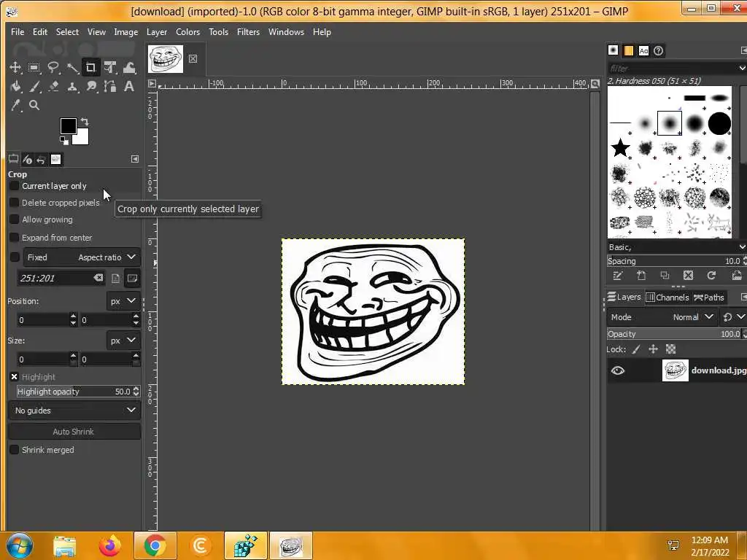Clear the 251:201 aspect ratio entry
The height and width of the screenshot is (560, 747).
click(98, 278)
